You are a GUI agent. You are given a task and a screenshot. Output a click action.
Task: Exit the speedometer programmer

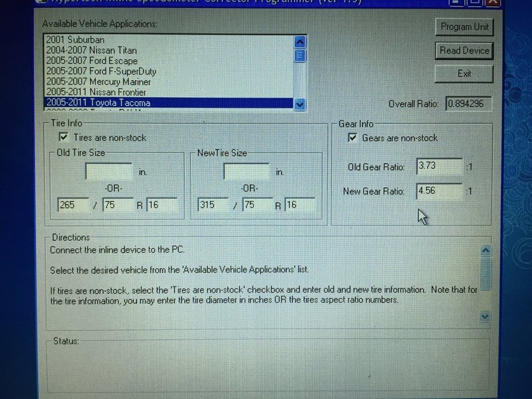464,74
